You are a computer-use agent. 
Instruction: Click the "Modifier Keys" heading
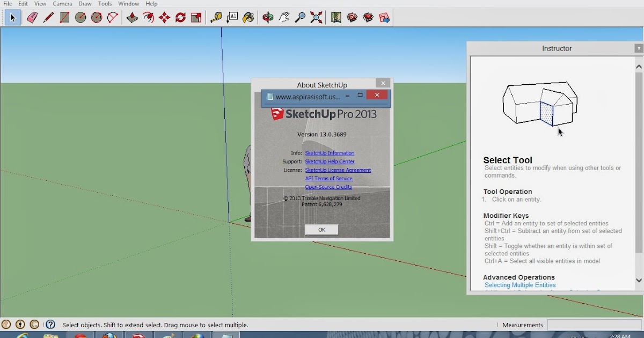click(506, 216)
